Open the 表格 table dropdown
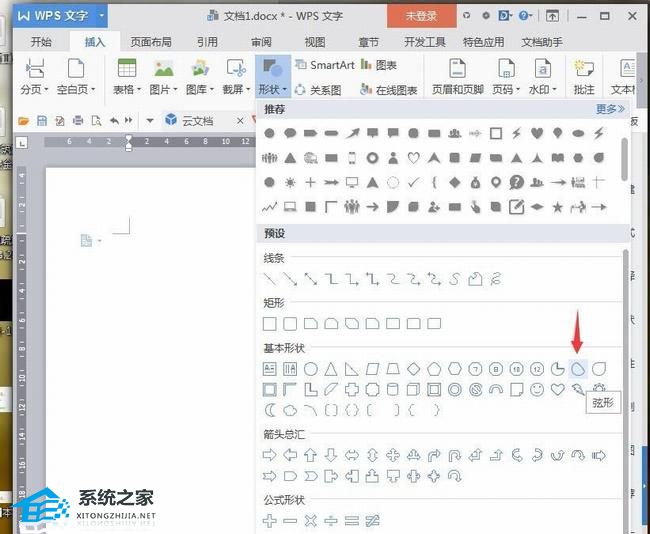The width and height of the screenshot is (650, 534). point(127,77)
